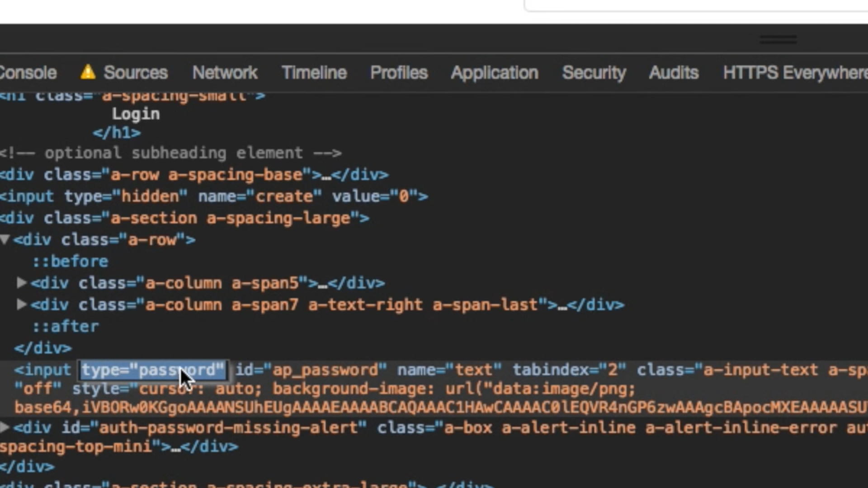Open the HTTPS Everywhere tab
Screen dimensions: 868x488
(795, 73)
